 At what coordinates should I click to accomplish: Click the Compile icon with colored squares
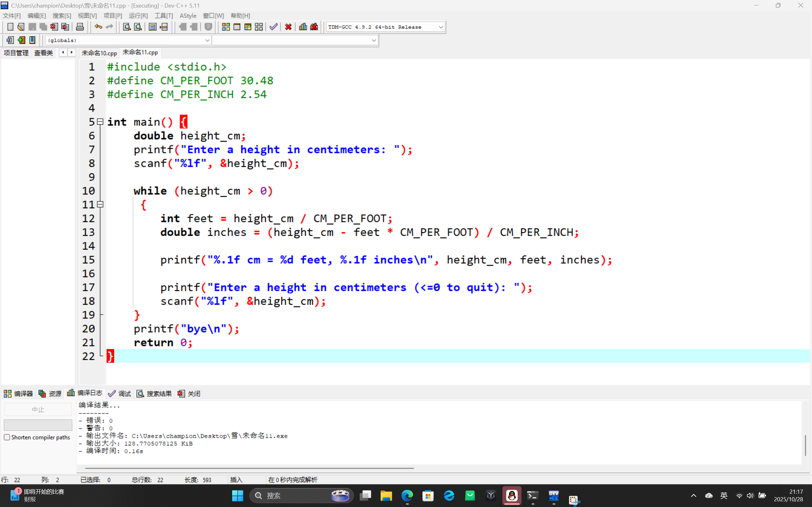[x=226, y=27]
